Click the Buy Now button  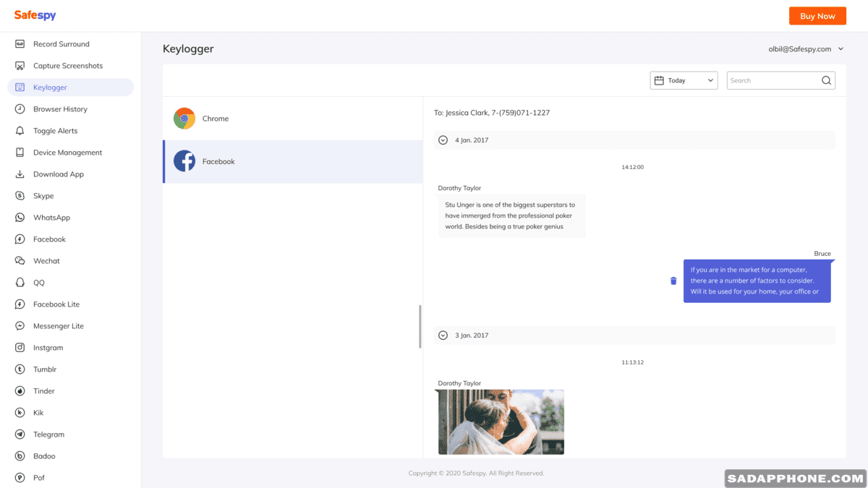tap(817, 16)
